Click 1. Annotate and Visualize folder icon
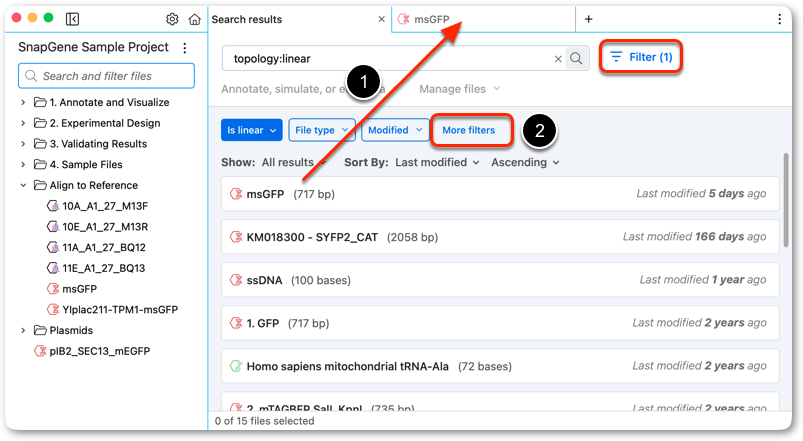Viewport: 803px width, 441px height. point(40,102)
